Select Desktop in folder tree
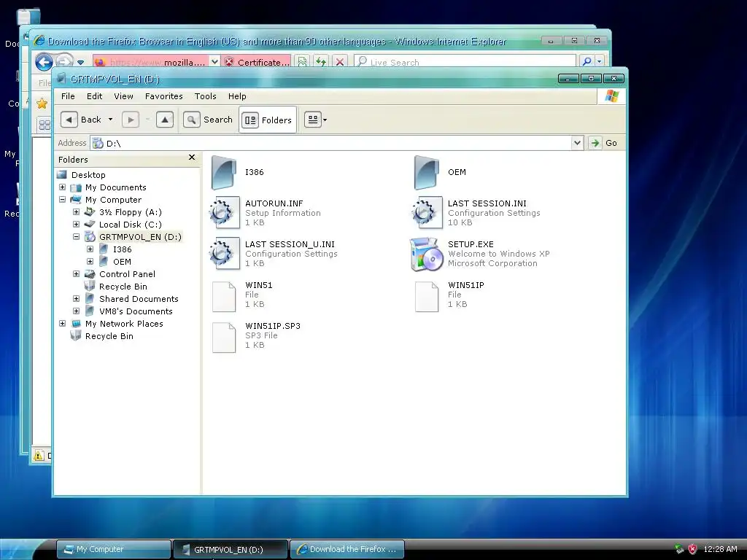Image resolution: width=747 pixels, height=560 pixels. click(88, 175)
